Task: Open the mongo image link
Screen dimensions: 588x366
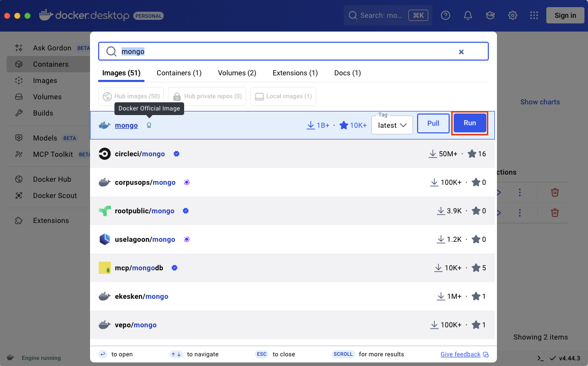Action: pos(126,125)
